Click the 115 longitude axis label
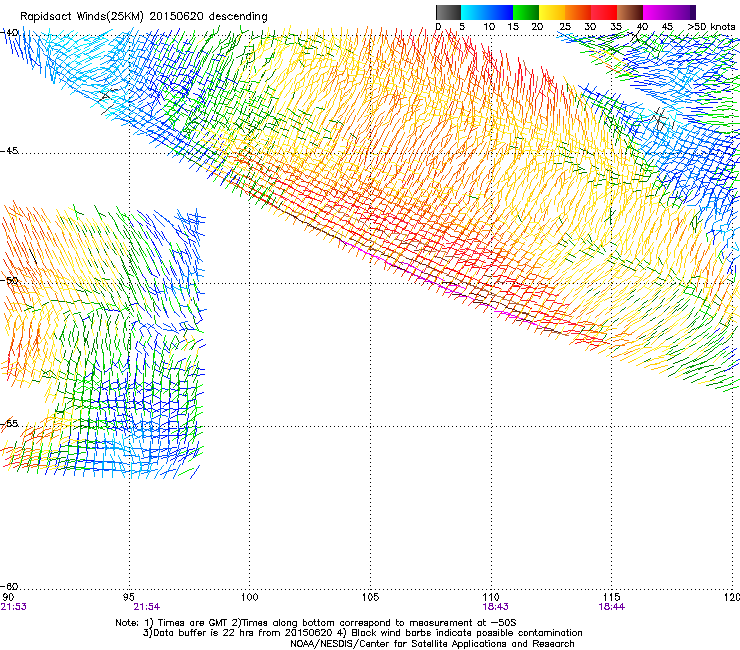740x650 pixels. click(x=612, y=597)
